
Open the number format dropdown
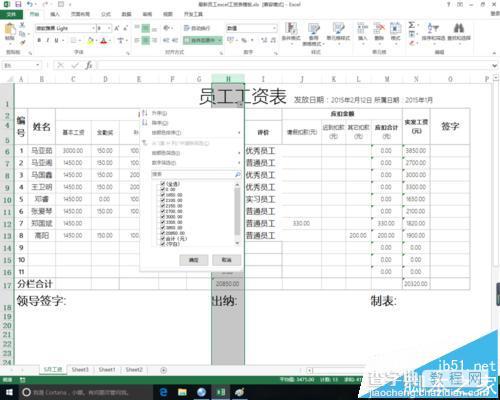274,28
